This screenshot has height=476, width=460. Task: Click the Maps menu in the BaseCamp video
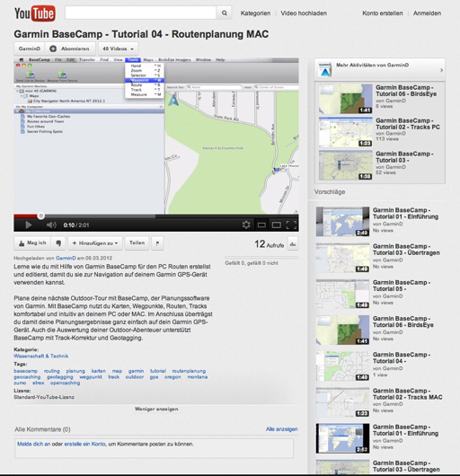148,60
